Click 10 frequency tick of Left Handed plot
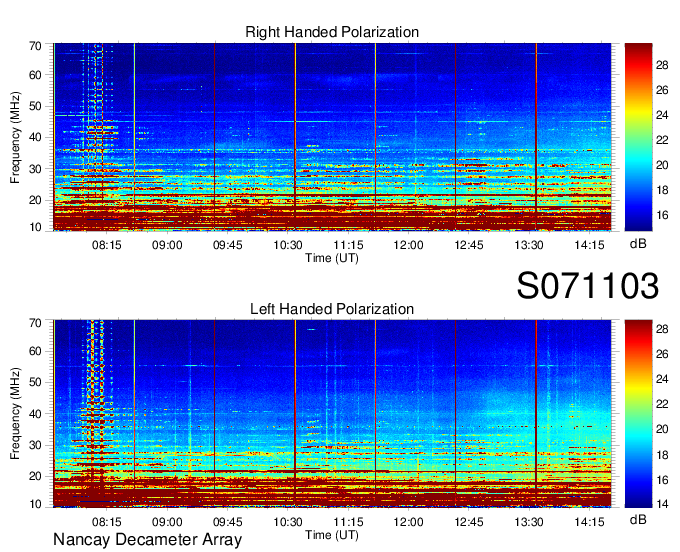The image size is (680, 552). pos(35,504)
